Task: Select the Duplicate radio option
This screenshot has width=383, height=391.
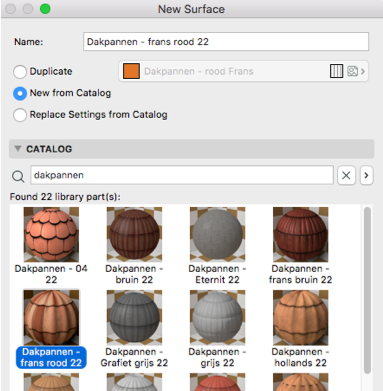Action: pyautogui.click(x=20, y=72)
